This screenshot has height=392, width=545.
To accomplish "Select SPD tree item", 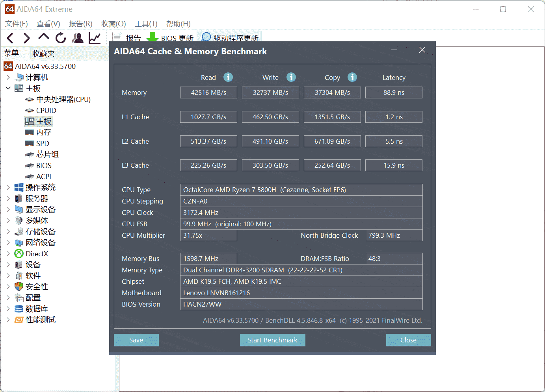I will pyautogui.click(x=37, y=143).
